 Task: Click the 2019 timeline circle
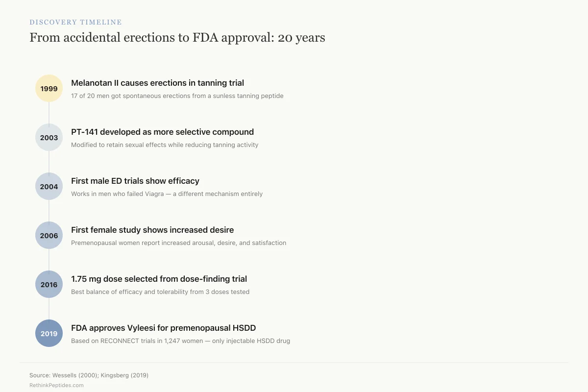coord(49,333)
